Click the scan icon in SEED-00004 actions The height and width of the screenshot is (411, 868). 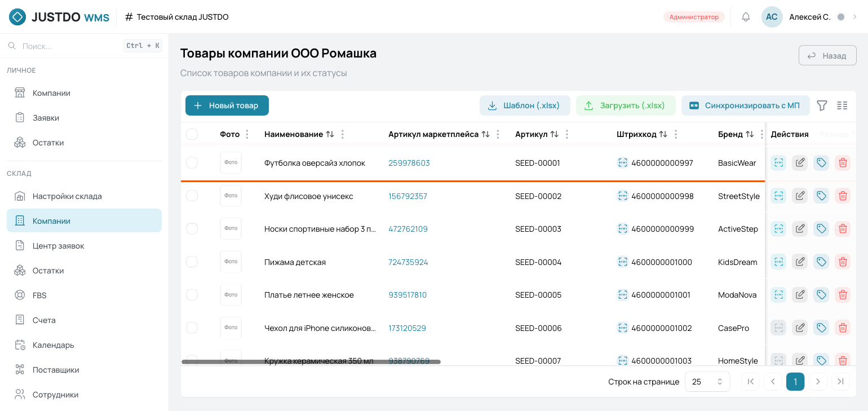(778, 262)
